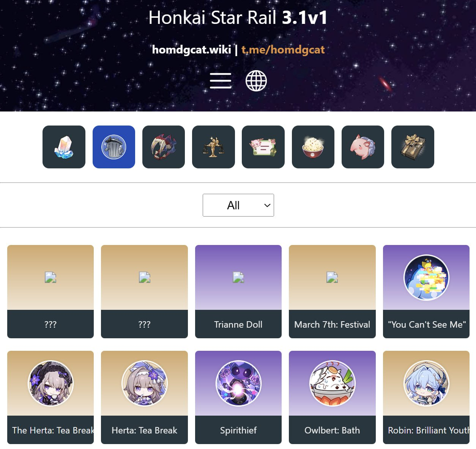Open the clawed monster category icon
Viewport: 476px width, 449px height.
point(164,147)
